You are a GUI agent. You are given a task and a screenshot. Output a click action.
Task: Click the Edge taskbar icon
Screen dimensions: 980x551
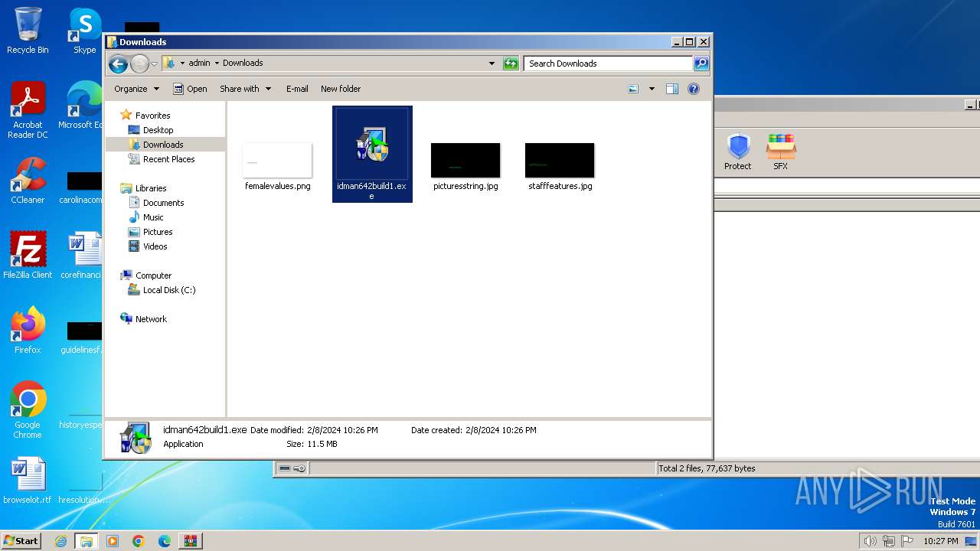pos(165,541)
